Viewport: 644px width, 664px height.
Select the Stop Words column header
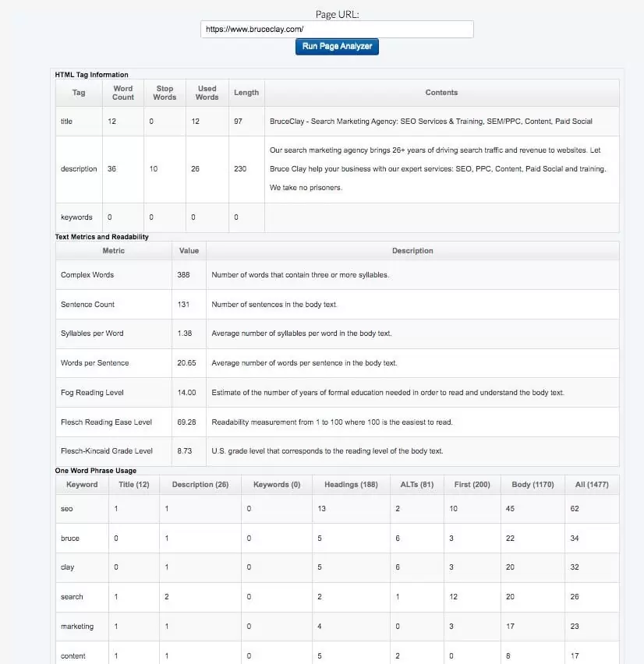(165, 93)
